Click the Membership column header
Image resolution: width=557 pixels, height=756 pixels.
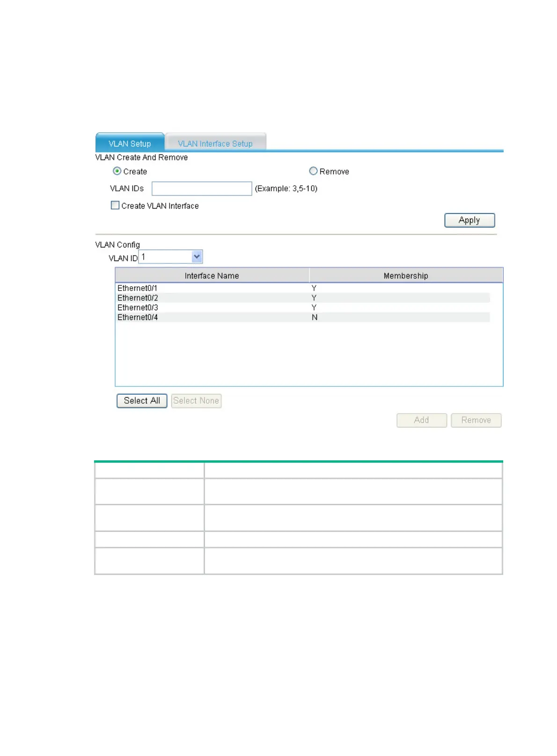(x=406, y=276)
